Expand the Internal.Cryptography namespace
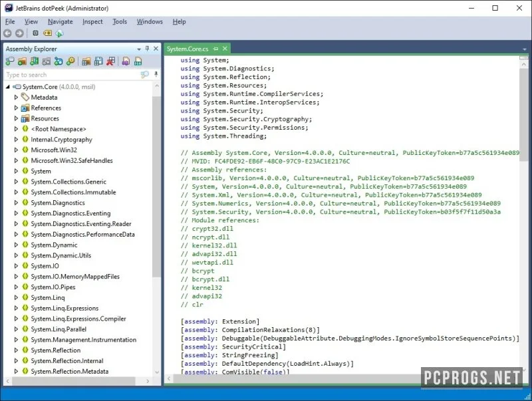This screenshot has width=532, height=401. point(16,140)
